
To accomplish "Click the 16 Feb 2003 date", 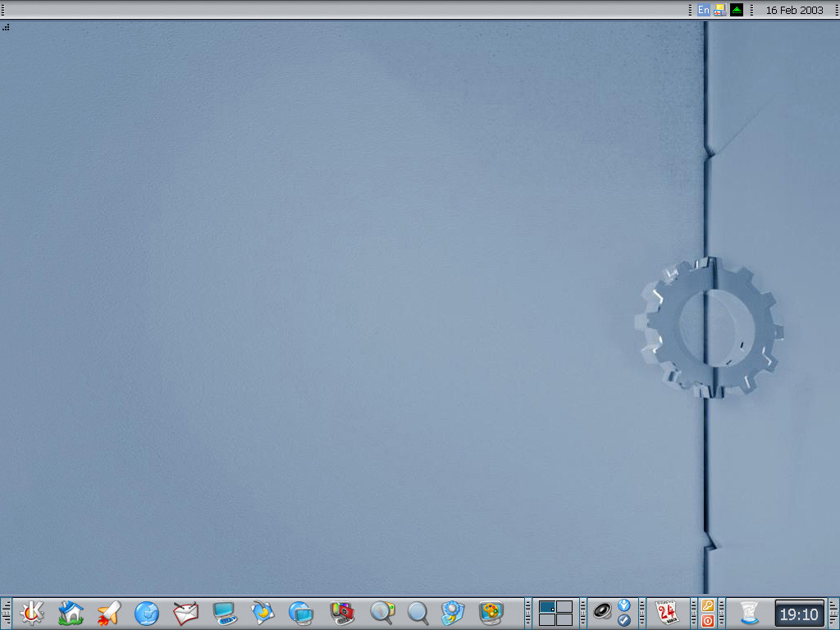I will (x=794, y=10).
